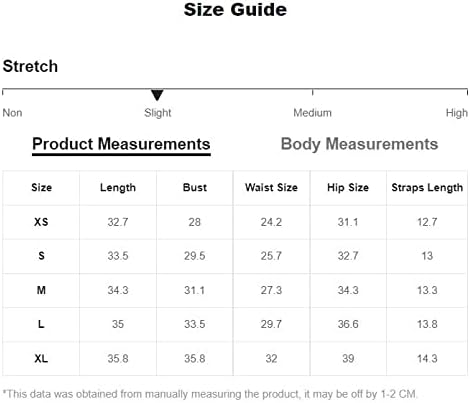Click the Straps Length column header

(x=427, y=188)
